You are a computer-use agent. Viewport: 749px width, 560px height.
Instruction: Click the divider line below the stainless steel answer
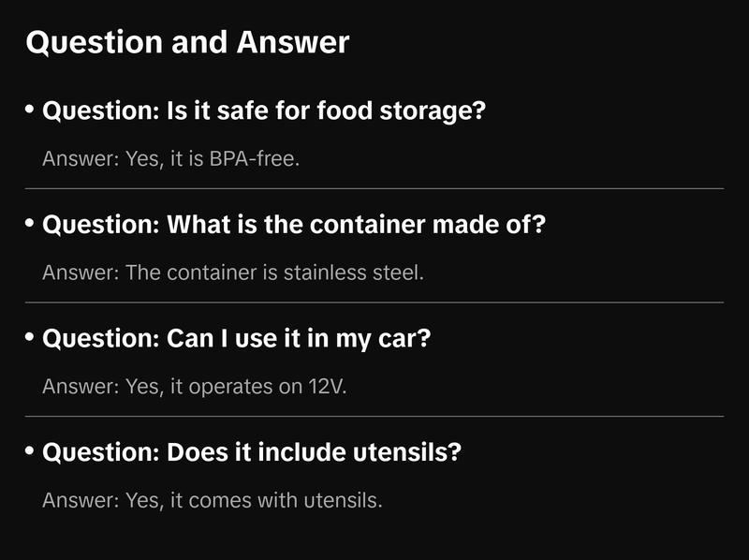tap(374, 302)
